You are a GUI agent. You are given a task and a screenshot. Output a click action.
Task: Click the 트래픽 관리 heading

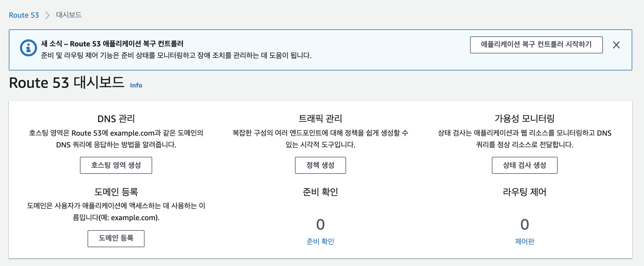click(320, 119)
